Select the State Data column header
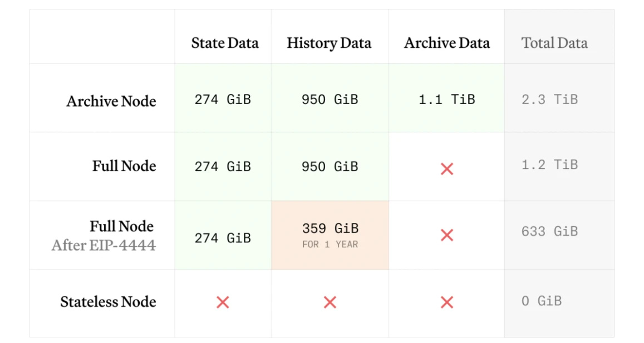The height and width of the screenshot is (343, 644). click(224, 43)
